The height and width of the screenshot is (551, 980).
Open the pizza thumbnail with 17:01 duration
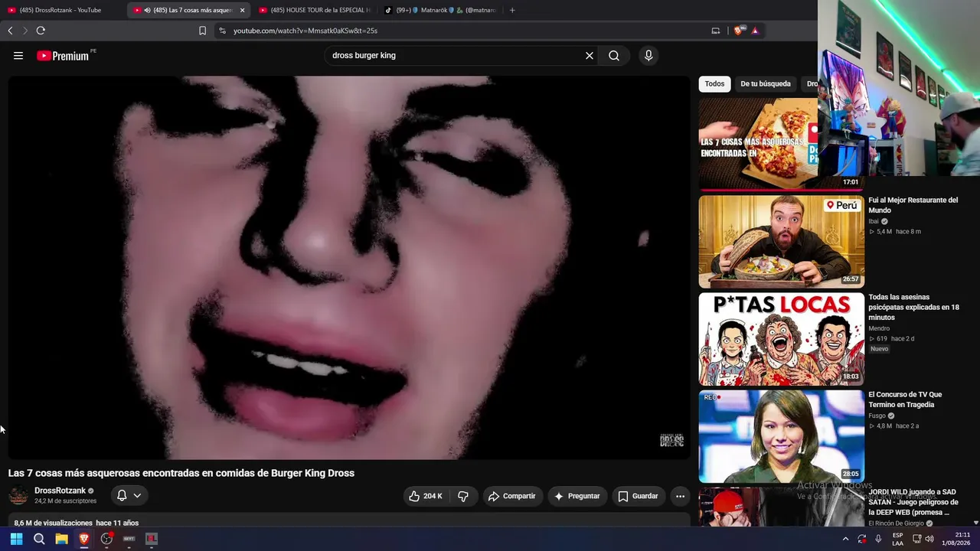click(758, 144)
